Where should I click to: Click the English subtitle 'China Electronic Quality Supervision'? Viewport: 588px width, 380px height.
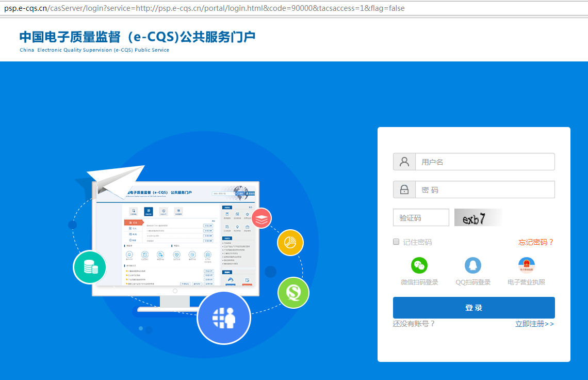pos(94,50)
